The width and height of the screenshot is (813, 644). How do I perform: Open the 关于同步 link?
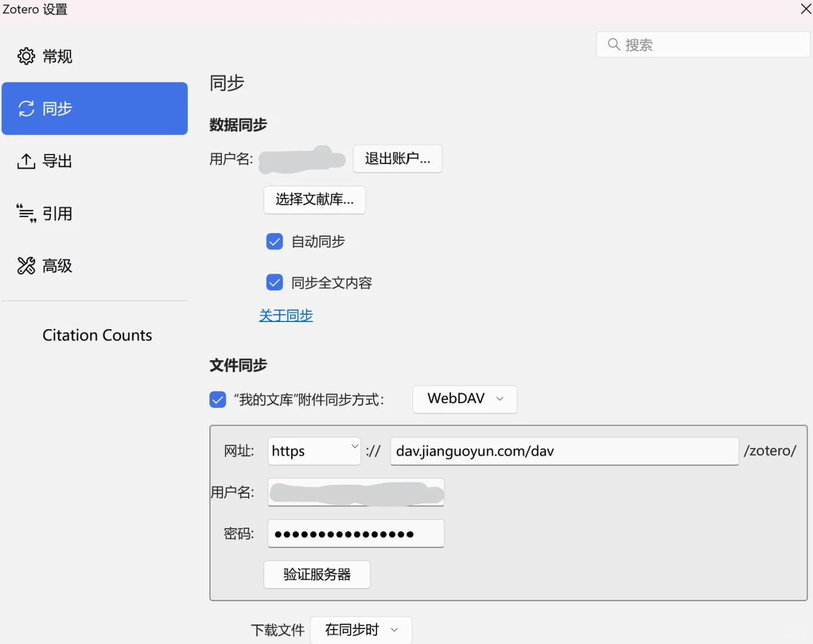point(286,315)
